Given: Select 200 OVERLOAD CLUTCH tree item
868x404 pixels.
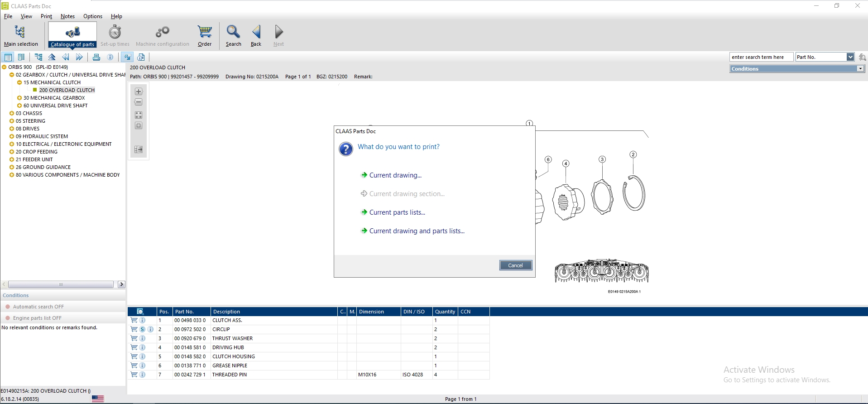Looking at the screenshot, I should [67, 90].
